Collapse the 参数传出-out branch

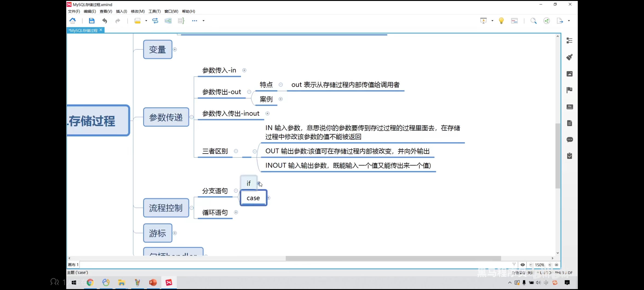tap(249, 92)
